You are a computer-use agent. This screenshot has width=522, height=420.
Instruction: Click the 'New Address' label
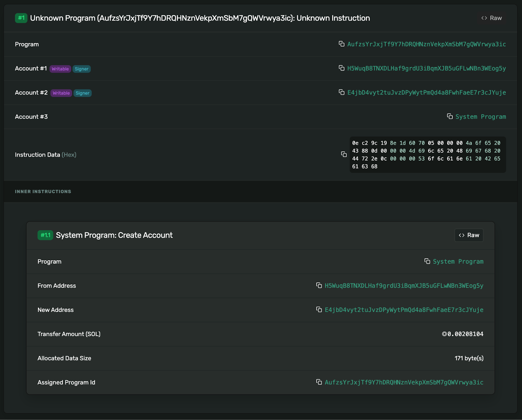pyautogui.click(x=55, y=310)
